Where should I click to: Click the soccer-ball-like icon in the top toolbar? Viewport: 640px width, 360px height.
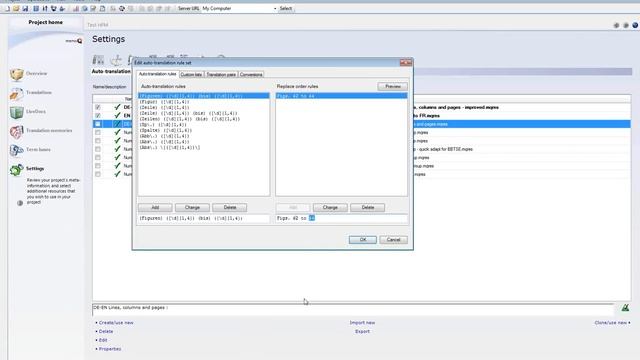pos(122,9)
